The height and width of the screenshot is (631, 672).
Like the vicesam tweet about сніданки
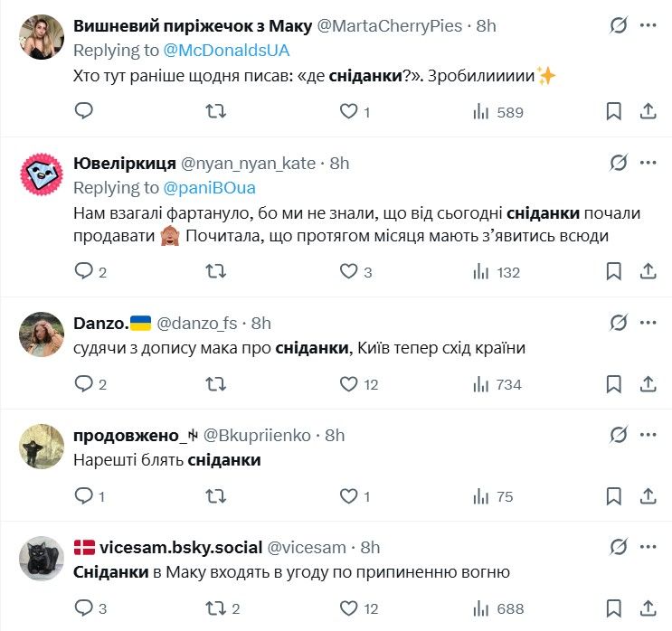pos(348,608)
